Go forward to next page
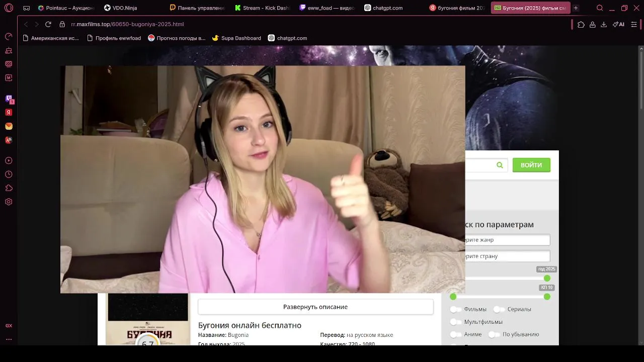The image size is (644, 362). [36, 24]
